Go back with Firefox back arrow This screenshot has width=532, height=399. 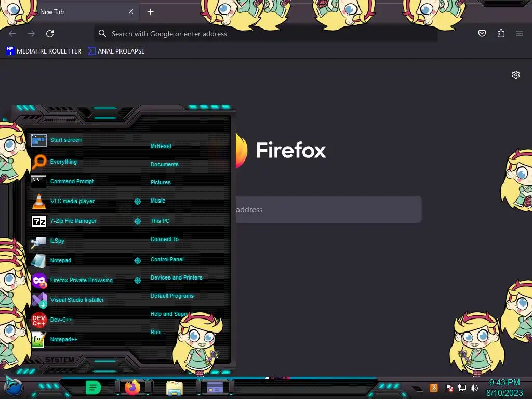click(x=12, y=34)
